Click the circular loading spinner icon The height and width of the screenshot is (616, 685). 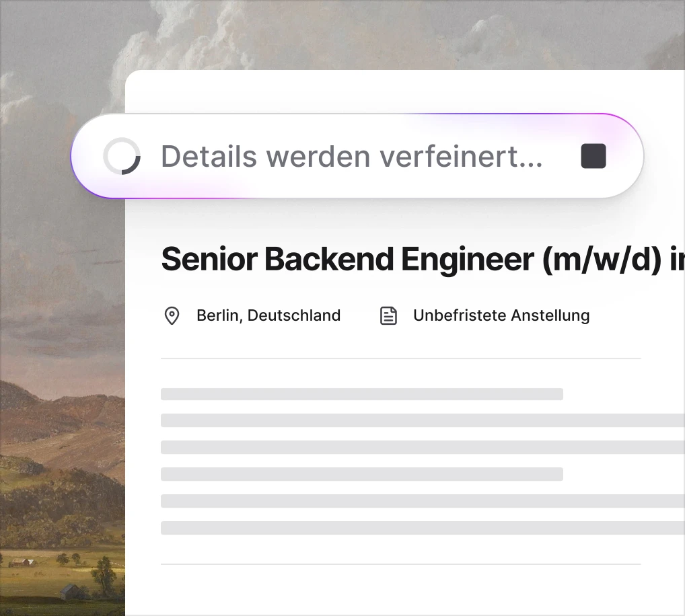[x=122, y=156]
